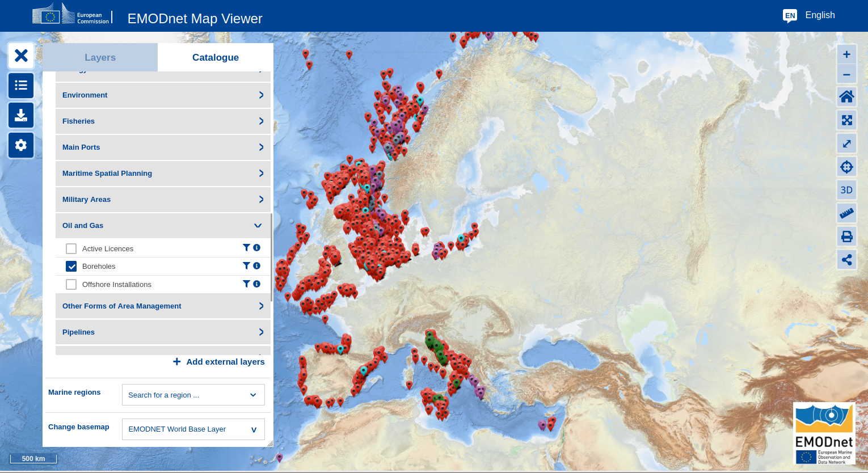The width and height of the screenshot is (868, 473).
Task: Click the full extent arrows icon
Action: [846, 120]
